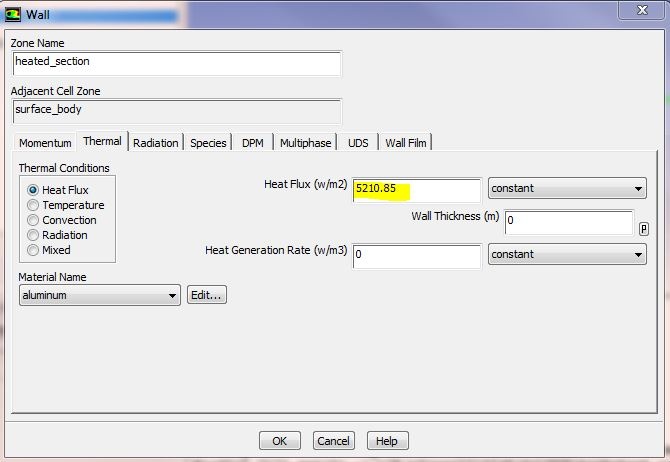
Task: Click the Cancel button
Action: (334, 441)
